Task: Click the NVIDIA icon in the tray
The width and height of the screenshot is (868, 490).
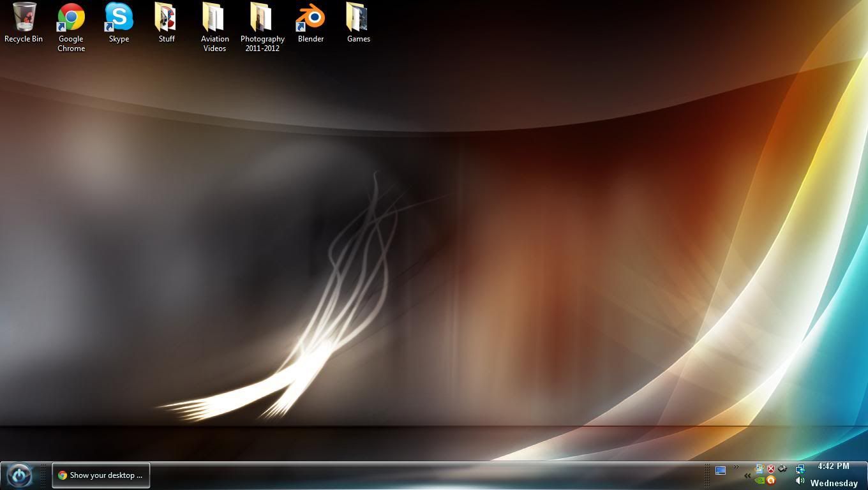Action: click(x=759, y=480)
